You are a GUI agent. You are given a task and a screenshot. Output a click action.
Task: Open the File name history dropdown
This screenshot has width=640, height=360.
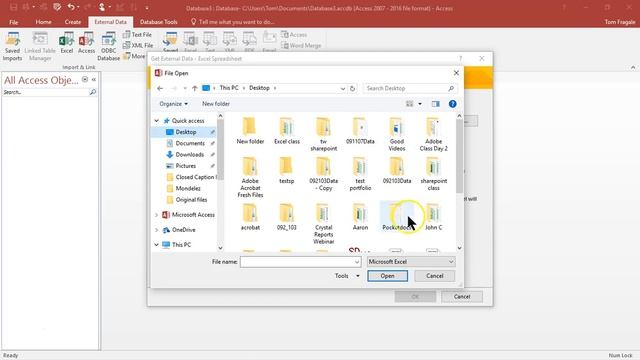pos(357,262)
